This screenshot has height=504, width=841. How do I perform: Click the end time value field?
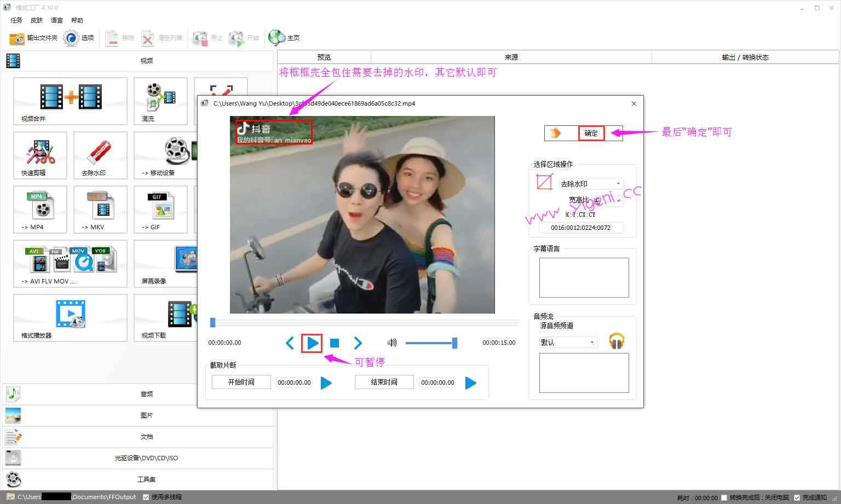(438, 383)
